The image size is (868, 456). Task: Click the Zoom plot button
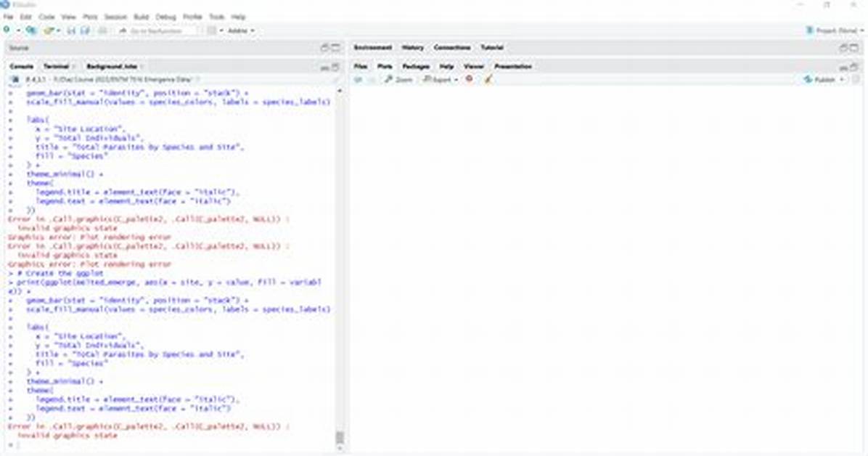click(x=398, y=80)
